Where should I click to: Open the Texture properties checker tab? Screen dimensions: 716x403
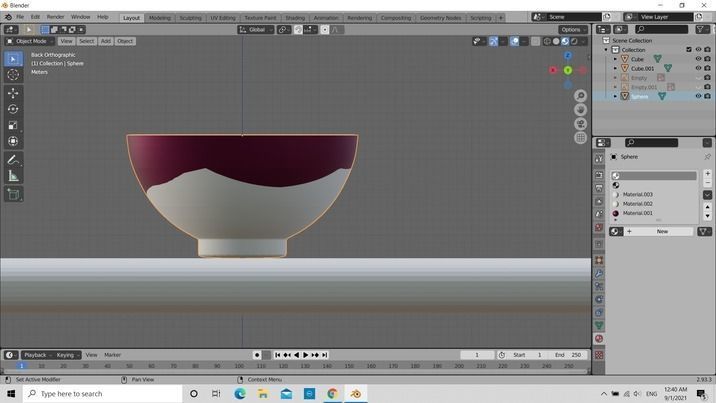point(599,355)
